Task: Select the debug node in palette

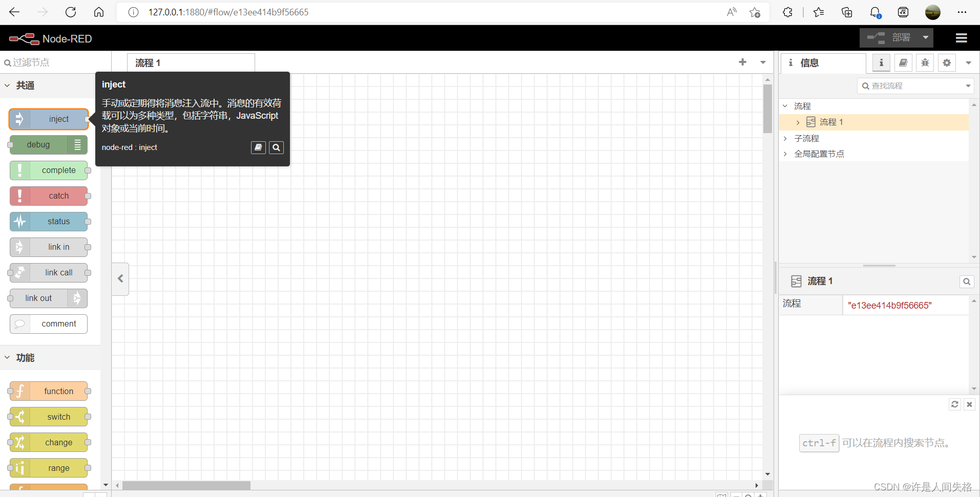Action: tap(49, 145)
